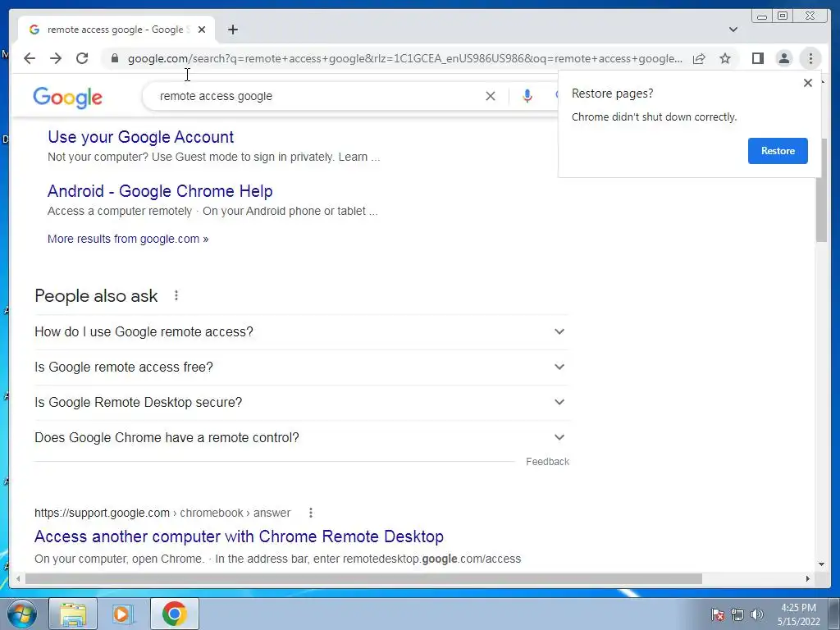Viewport: 840px width, 630px height.
Task: Clear the search query text
Action: pos(491,96)
